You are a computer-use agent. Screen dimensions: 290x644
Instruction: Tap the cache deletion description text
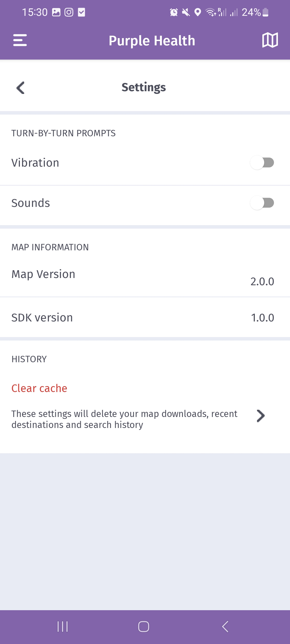(124, 419)
